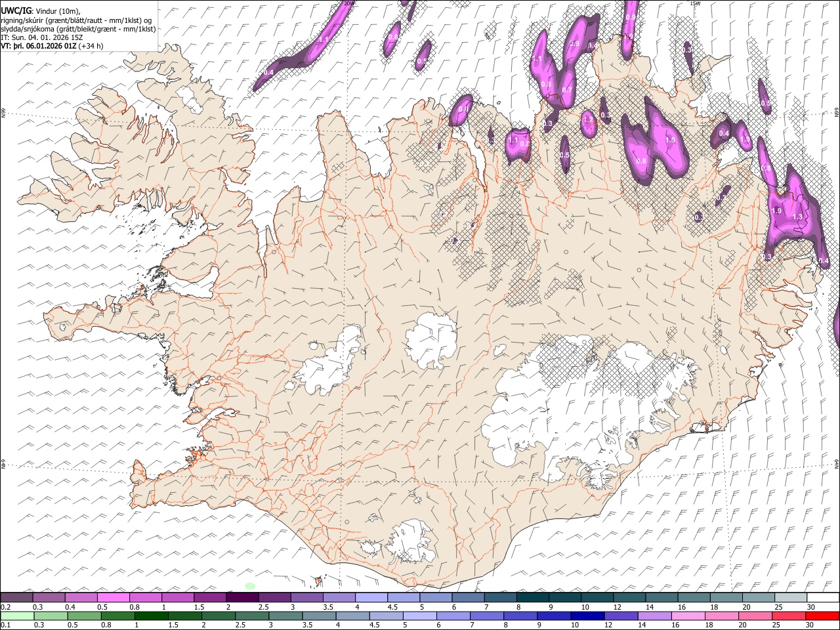Select the 'VT: þri. 06.01.2026 01Z (+34 h)' line
This screenshot has height=630, width=840.
point(52,46)
